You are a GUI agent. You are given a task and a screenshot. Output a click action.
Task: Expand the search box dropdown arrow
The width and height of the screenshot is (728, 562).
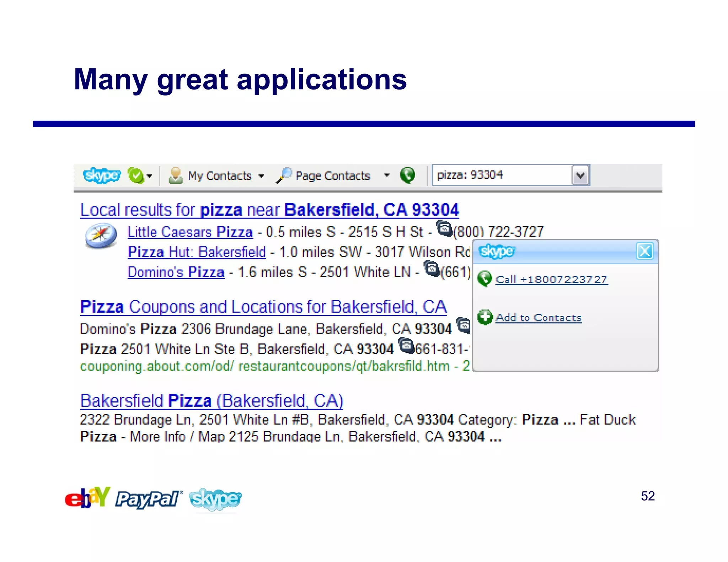click(x=580, y=175)
